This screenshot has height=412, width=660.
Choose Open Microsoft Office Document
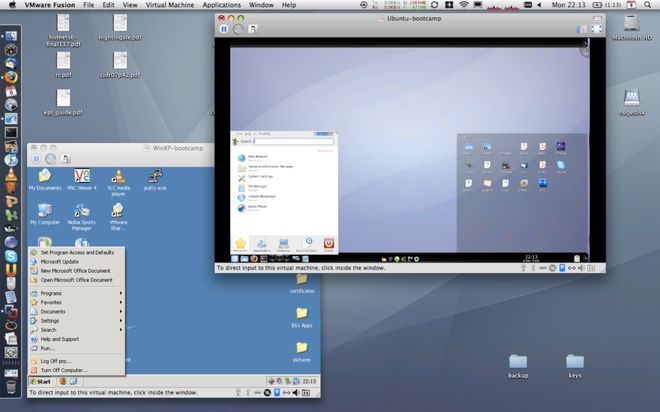point(77,280)
